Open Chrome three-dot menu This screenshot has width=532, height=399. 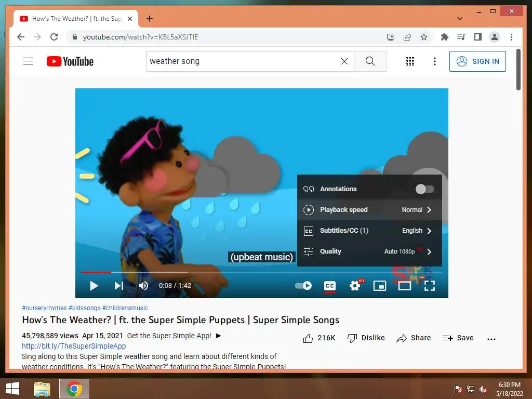[511, 37]
